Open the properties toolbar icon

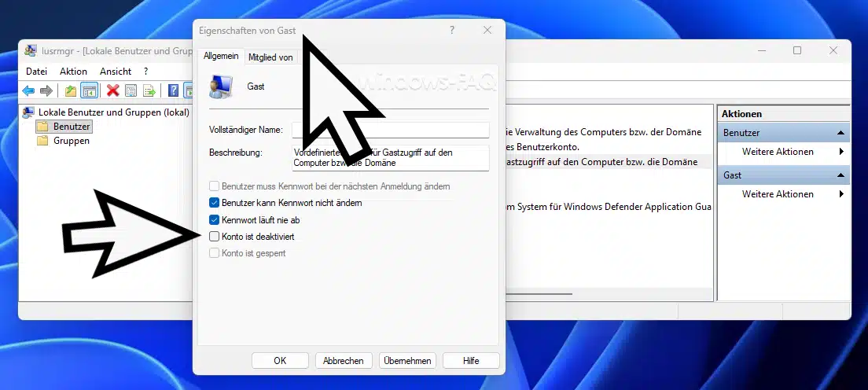(x=131, y=90)
